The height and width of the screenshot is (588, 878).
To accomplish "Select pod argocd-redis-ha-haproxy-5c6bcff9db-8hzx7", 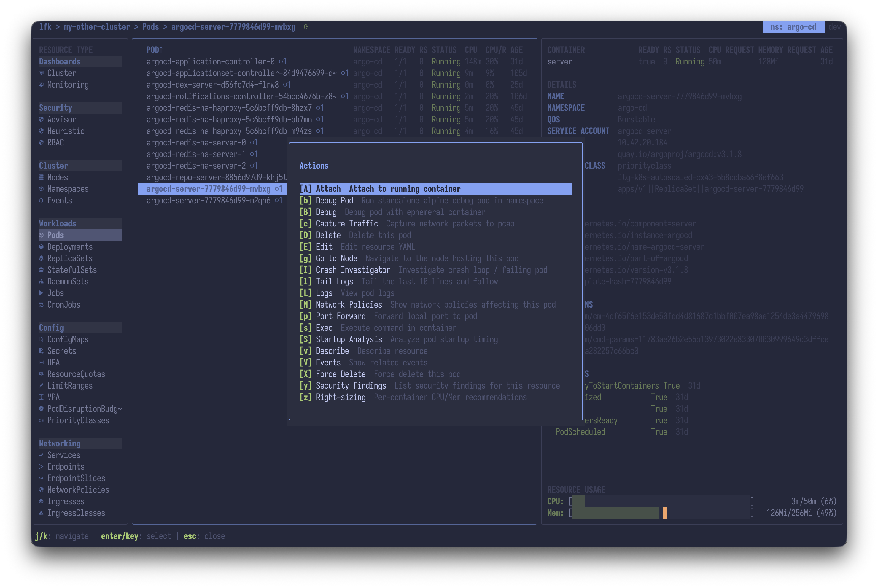I will tap(334, 108).
